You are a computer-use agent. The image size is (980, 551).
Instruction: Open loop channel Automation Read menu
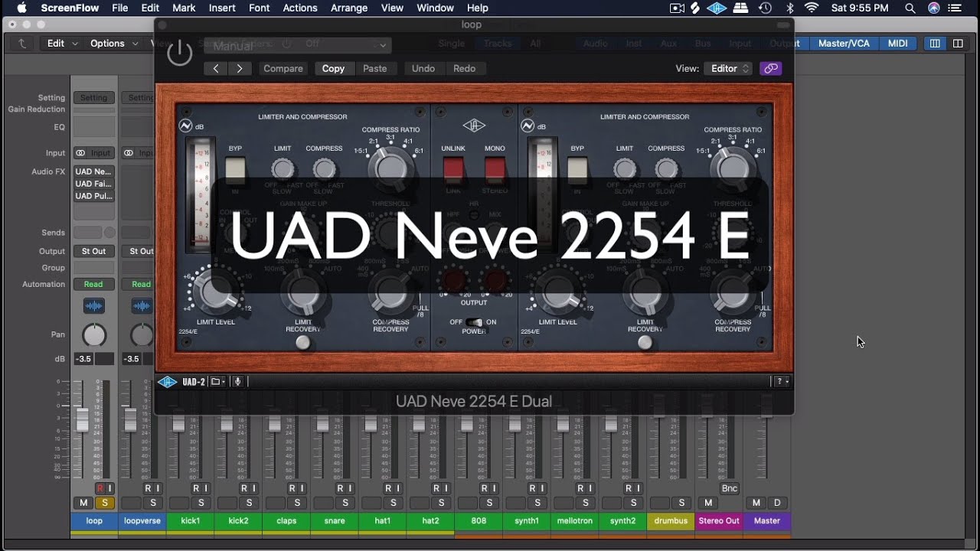93,284
